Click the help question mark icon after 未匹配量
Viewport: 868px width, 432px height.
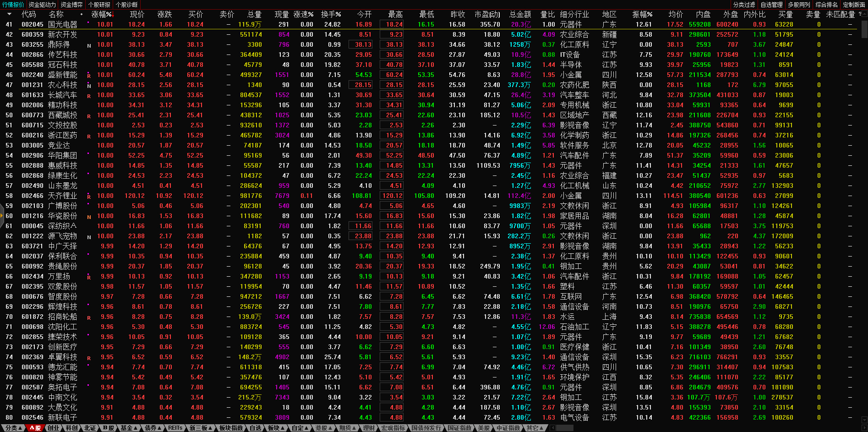pyautogui.click(x=860, y=14)
